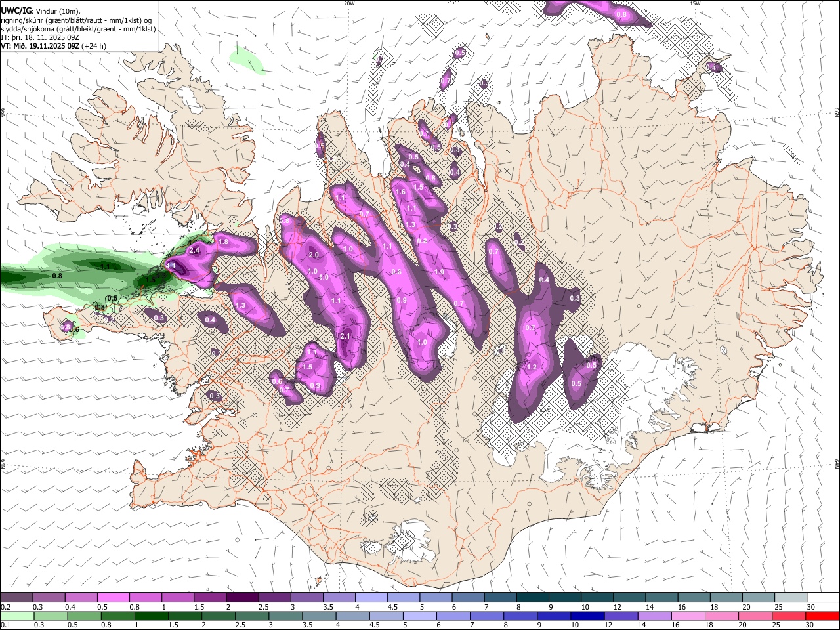Pick the navy blue 10 rain scale swatch
This screenshot has width=840, height=630.
[587, 616]
